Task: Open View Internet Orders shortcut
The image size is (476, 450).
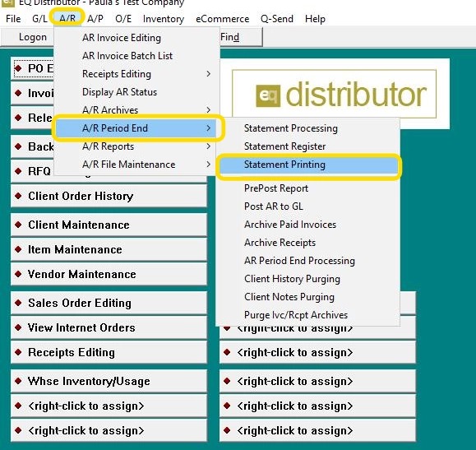Action: 109,327
